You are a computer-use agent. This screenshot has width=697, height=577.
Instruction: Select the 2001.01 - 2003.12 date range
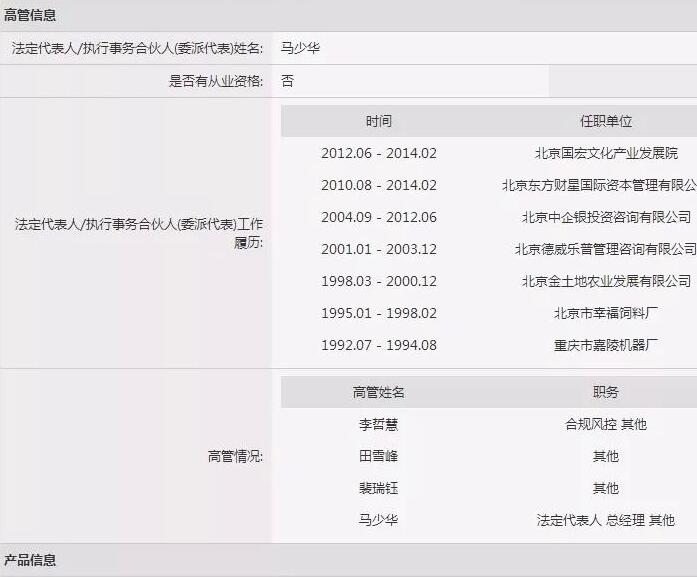[x=379, y=249]
